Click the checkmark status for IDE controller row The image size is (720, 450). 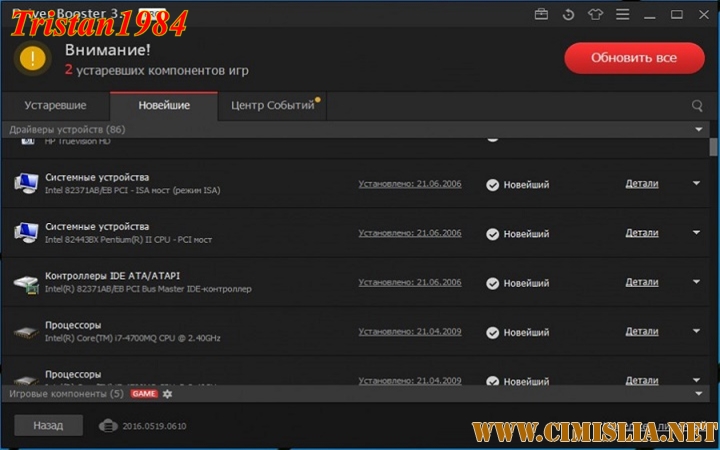(x=493, y=283)
